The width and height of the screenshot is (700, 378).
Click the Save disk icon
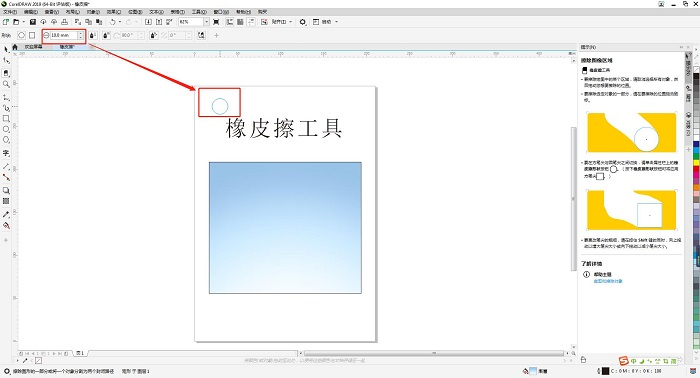[x=33, y=22]
